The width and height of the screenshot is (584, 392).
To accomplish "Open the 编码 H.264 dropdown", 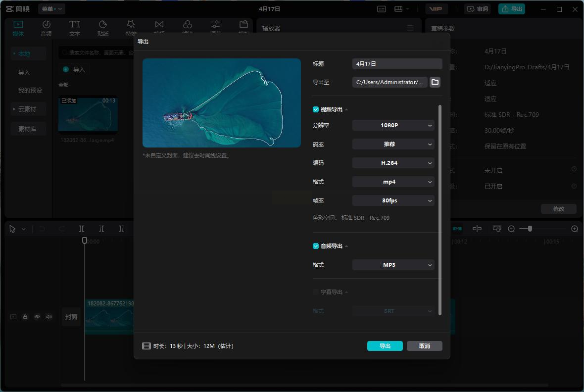I will click(x=393, y=163).
